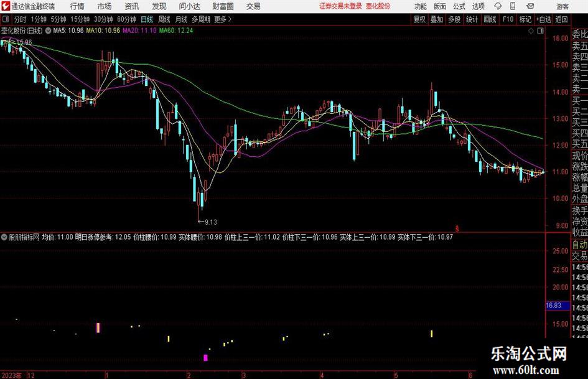The height and width of the screenshot is (379, 588).
Task: Add stock with +自选 button
Action: (543, 19)
